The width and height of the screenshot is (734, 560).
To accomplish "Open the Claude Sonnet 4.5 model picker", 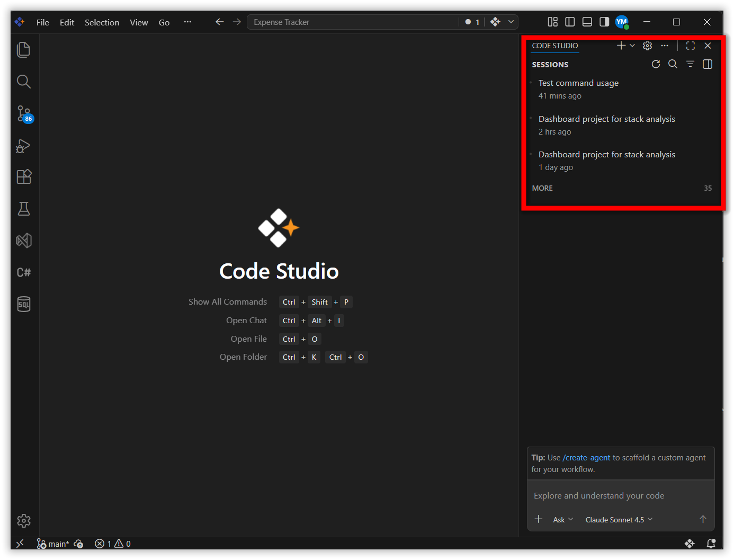I will [619, 520].
